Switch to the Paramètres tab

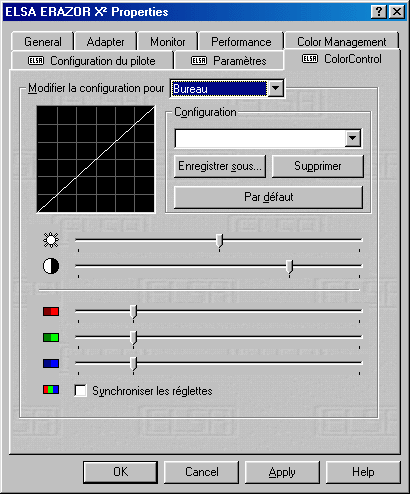pyautogui.click(x=229, y=61)
